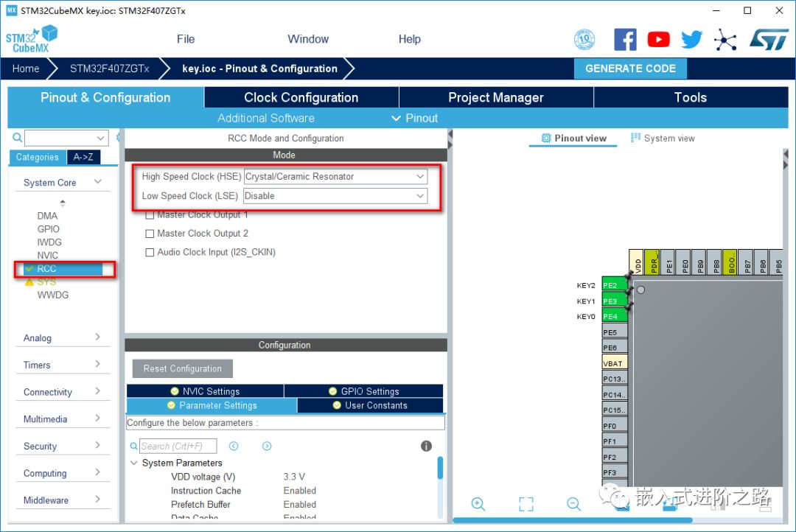Click the peripheral search magnifier icon
Image resolution: width=796 pixels, height=532 pixels.
click(x=17, y=137)
